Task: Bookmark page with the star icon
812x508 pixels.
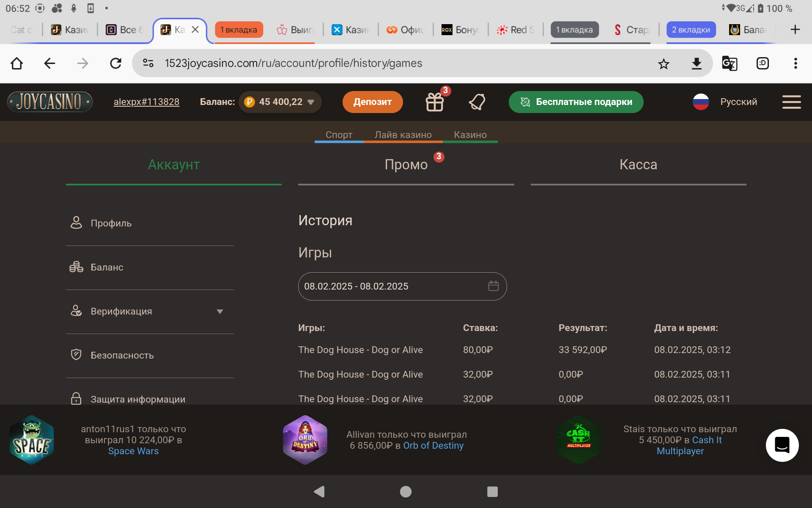Action: coord(664,63)
